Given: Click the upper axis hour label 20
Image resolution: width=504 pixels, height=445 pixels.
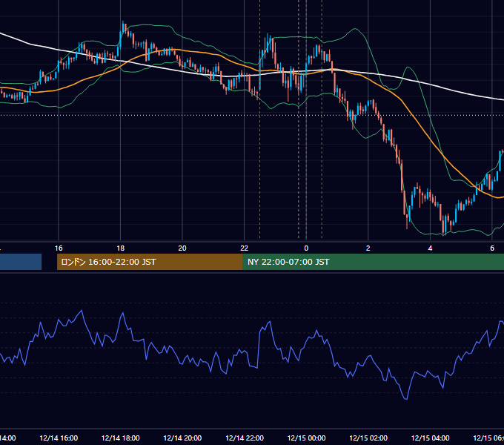Looking at the screenshot, I should coord(182,248).
